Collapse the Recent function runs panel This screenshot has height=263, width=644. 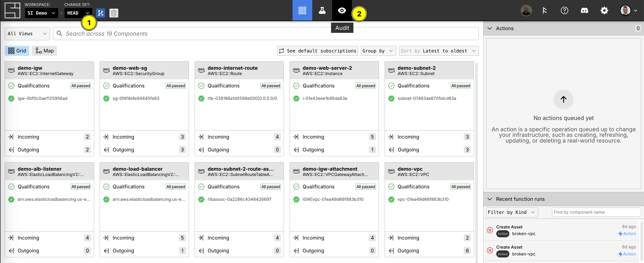(x=490, y=199)
